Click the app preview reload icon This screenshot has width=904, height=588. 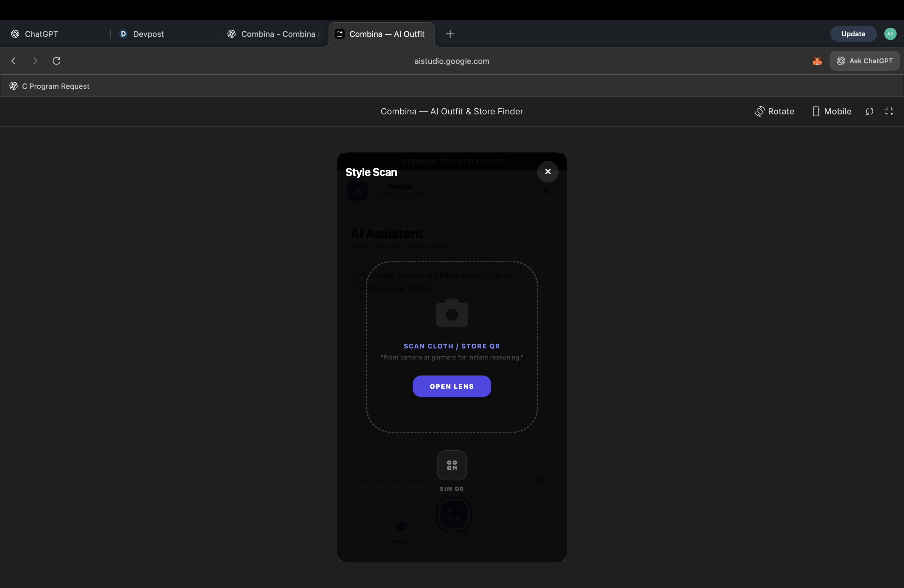point(869,111)
